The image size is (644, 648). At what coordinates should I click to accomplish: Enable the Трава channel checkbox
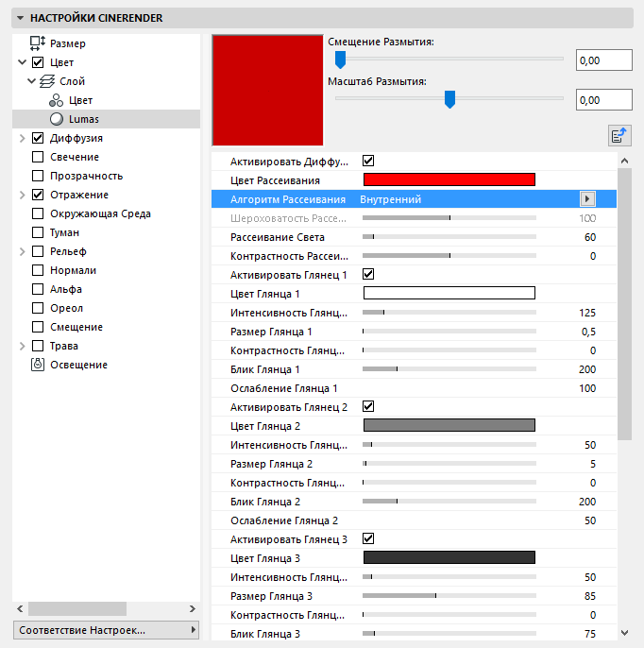point(38,346)
